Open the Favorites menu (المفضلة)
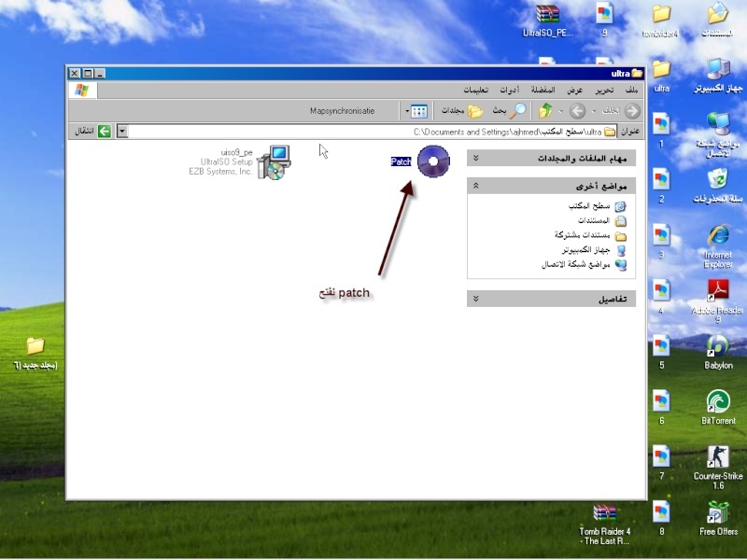Image resolution: width=747 pixels, height=560 pixels. point(543,90)
